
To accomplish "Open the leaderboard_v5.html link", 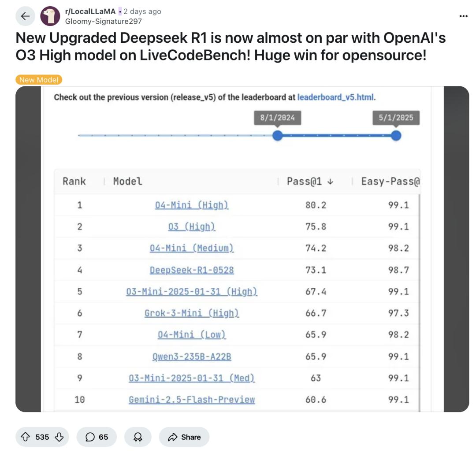I will tap(336, 97).
